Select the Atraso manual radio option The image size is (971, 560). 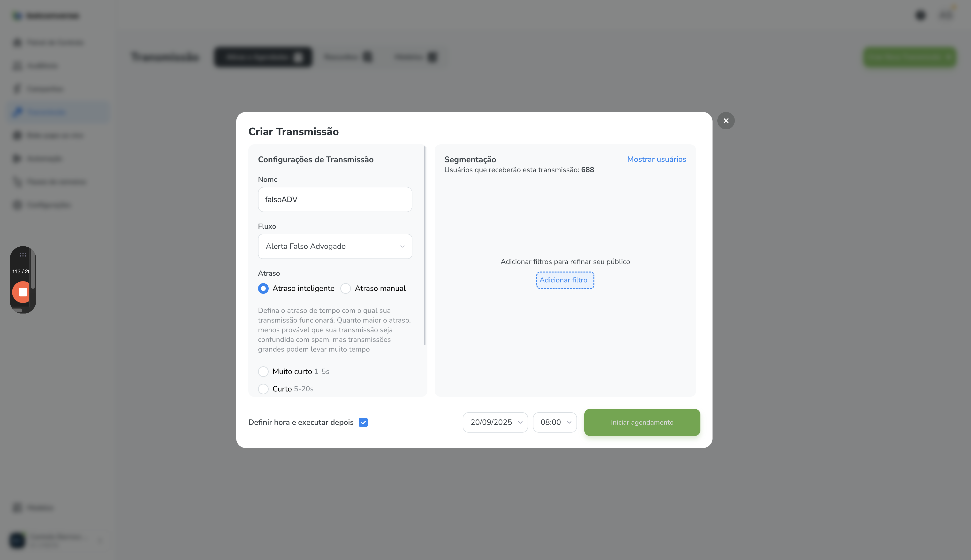[x=346, y=288]
